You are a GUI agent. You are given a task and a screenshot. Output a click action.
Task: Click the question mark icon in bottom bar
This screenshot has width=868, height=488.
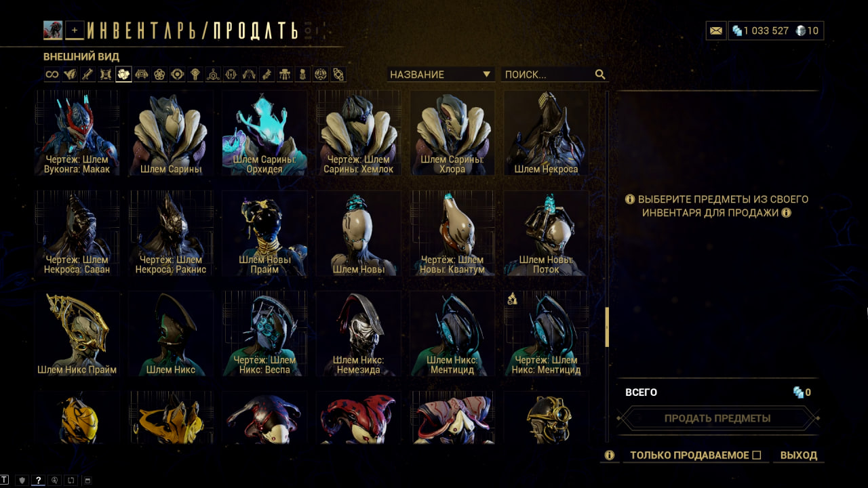click(x=39, y=481)
